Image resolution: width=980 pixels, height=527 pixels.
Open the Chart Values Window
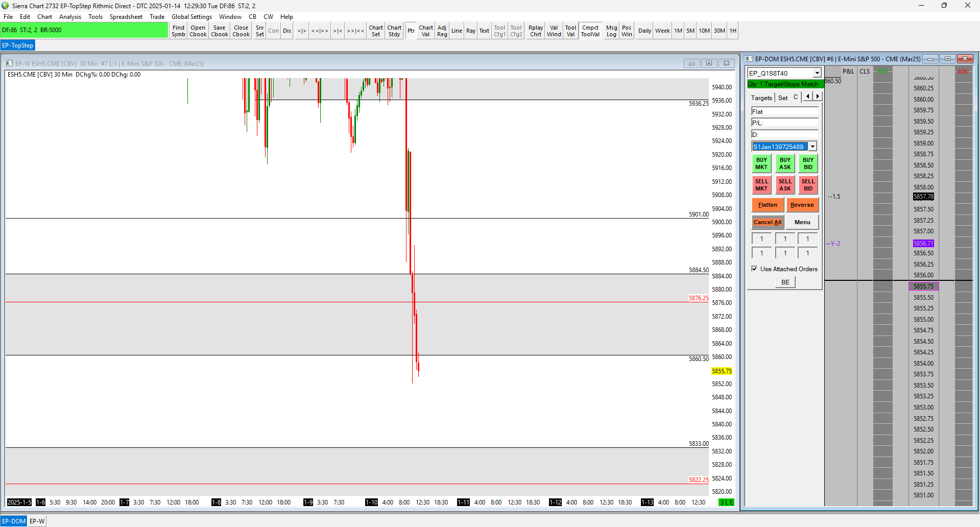pos(554,31)
